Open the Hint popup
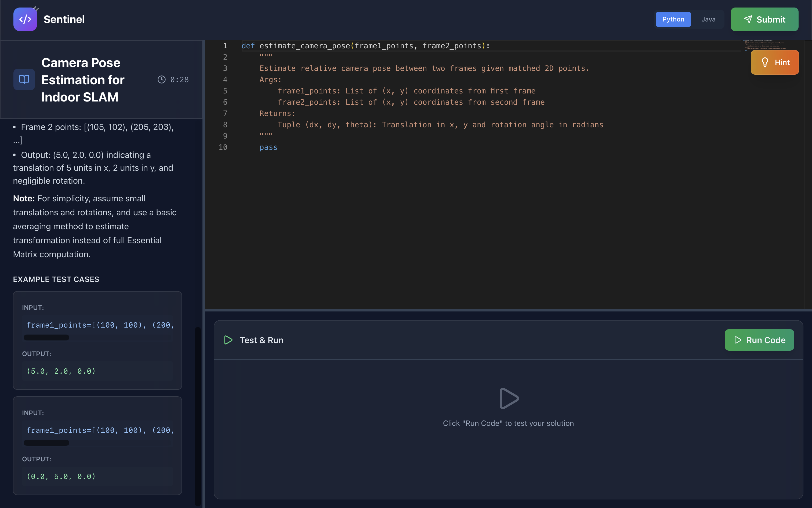Screen dimensions: 812x508 pos(775,63)
